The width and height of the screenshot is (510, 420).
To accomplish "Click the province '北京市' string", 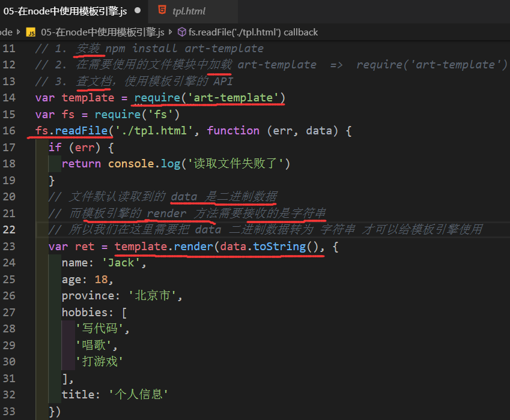I will point(152,296).
